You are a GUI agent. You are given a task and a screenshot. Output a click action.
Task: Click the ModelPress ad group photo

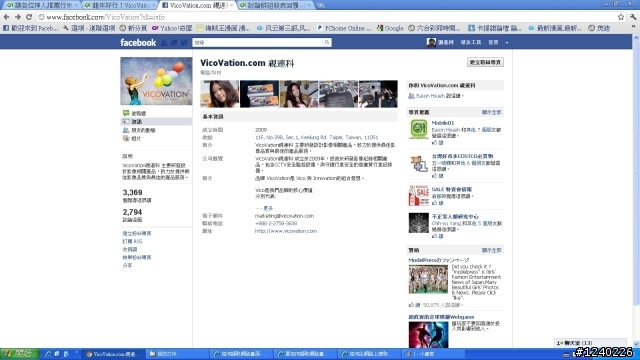click(428, 279)
